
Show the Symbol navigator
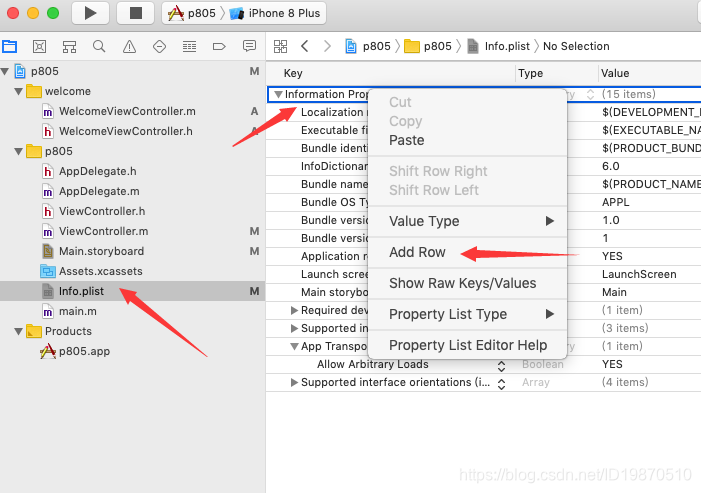coord(69,46)
